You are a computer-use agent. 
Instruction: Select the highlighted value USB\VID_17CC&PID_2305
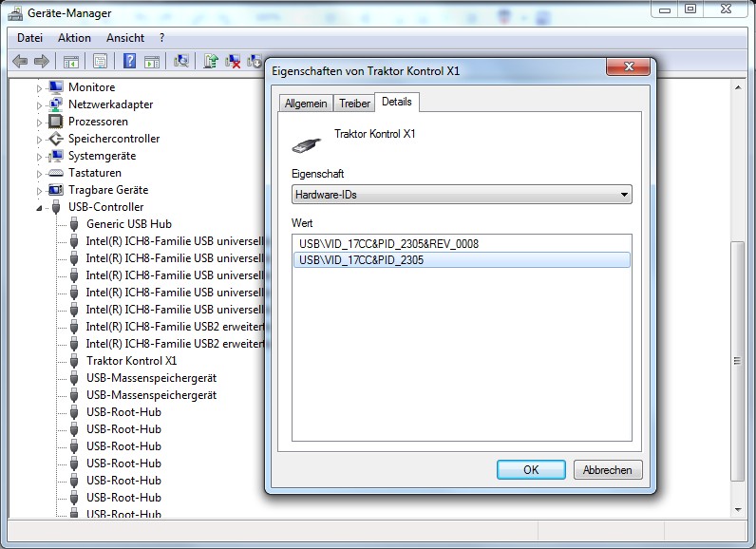[462, 260]
